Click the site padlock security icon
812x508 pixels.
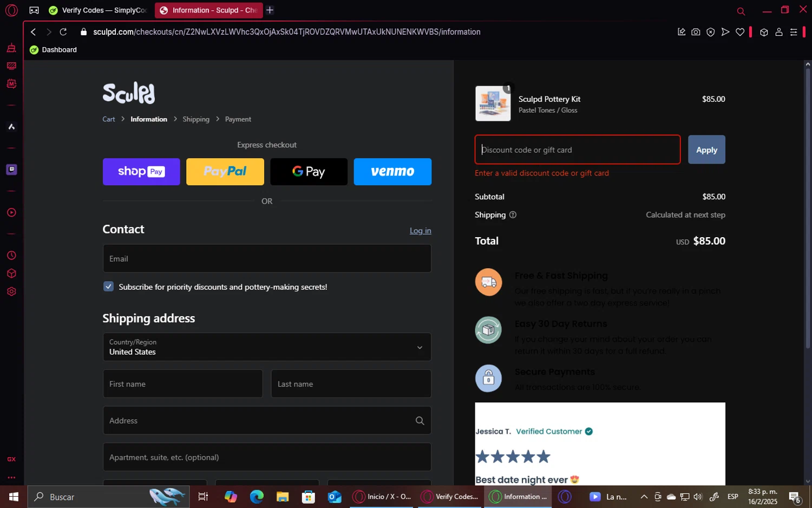coord(83,32)
